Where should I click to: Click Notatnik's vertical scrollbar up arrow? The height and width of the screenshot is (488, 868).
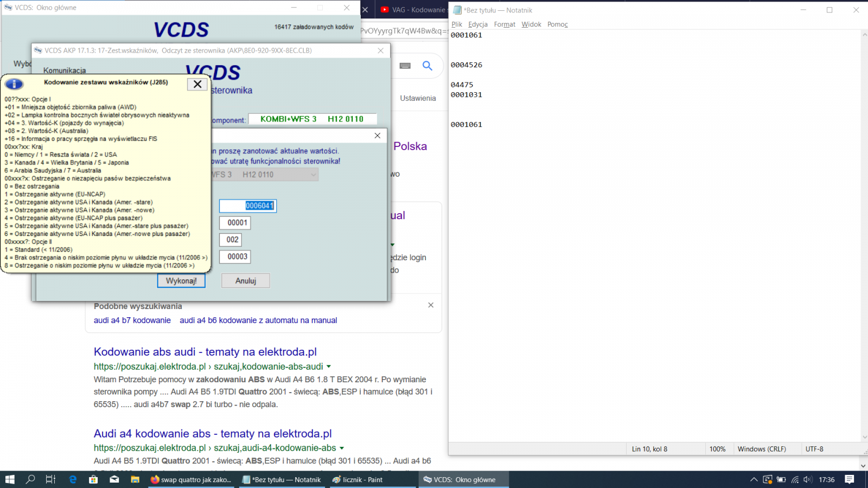click(864, 34)
